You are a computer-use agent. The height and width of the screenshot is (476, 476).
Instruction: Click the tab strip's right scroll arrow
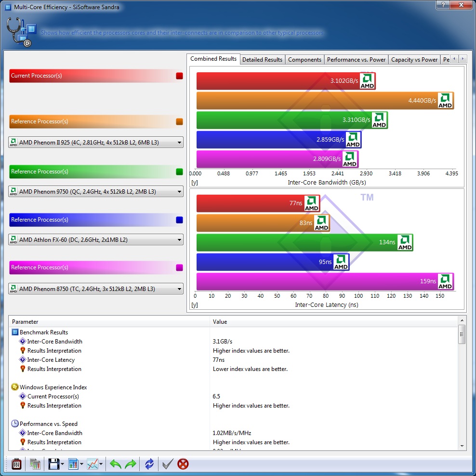(463, 59)
